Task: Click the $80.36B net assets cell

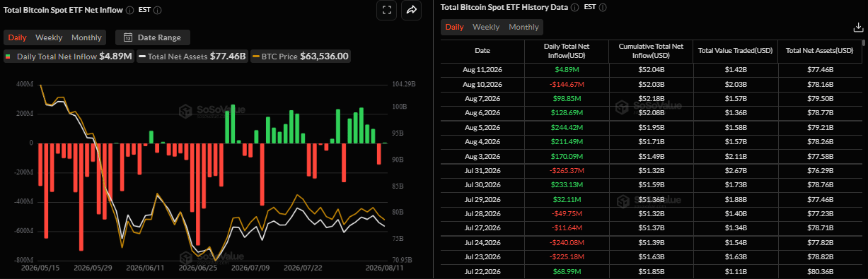Action: pos(820,272)
